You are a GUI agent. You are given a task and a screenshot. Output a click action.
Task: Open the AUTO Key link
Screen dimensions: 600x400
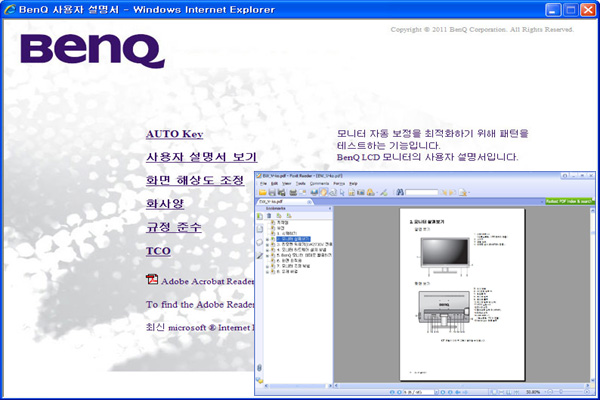(174, 134)
